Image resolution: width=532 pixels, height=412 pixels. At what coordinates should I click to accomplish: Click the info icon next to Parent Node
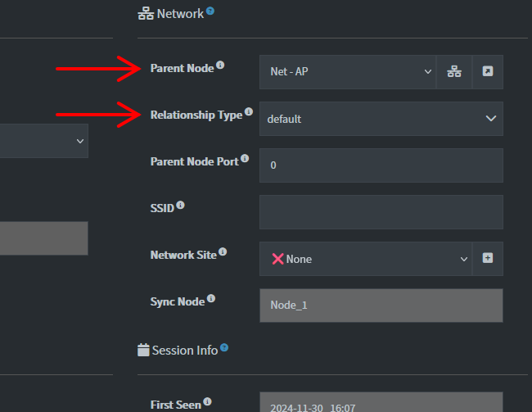pos(220,66)
